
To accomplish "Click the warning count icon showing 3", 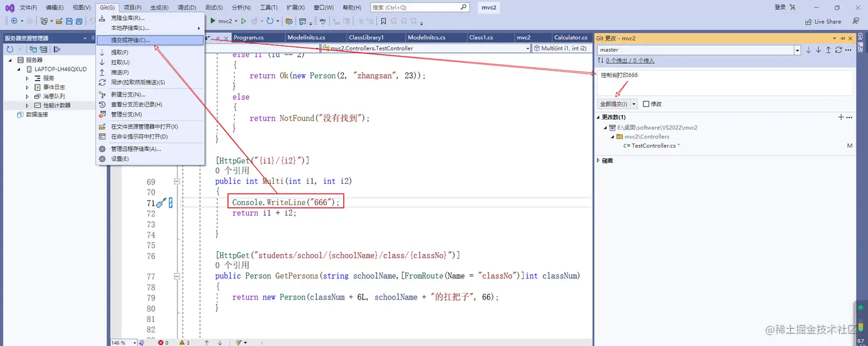I will click(181, 343).
